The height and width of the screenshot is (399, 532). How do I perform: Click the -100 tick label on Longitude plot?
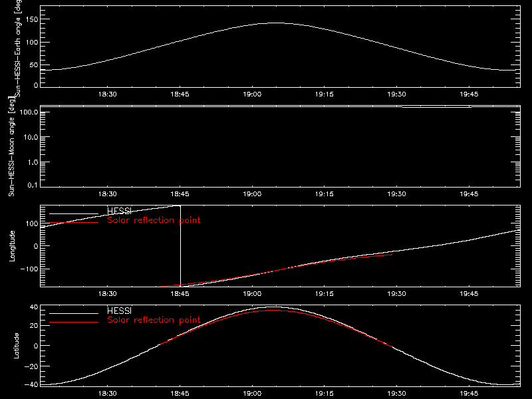pyautogui.click(x=29, y=269)
